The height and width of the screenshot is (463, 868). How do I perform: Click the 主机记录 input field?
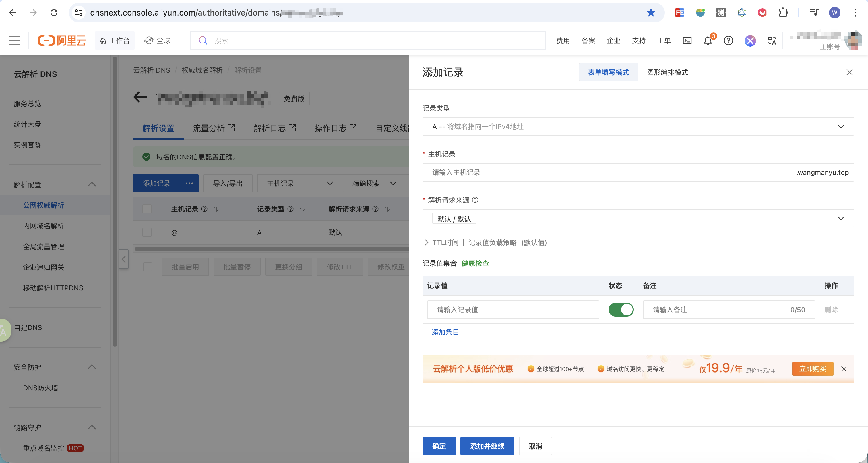pos(607,173)
